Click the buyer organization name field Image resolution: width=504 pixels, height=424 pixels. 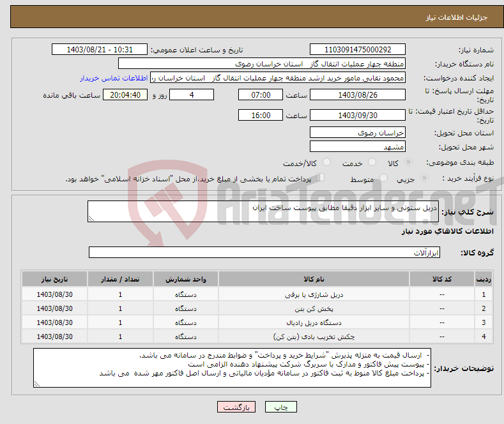(262, 64)
